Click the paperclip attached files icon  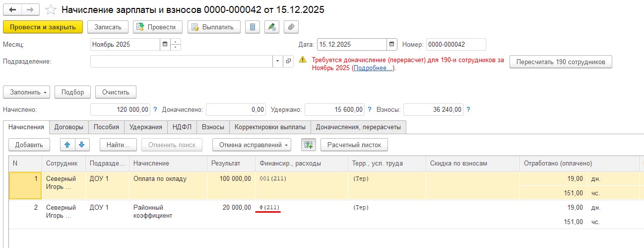(x=291, y=27)
